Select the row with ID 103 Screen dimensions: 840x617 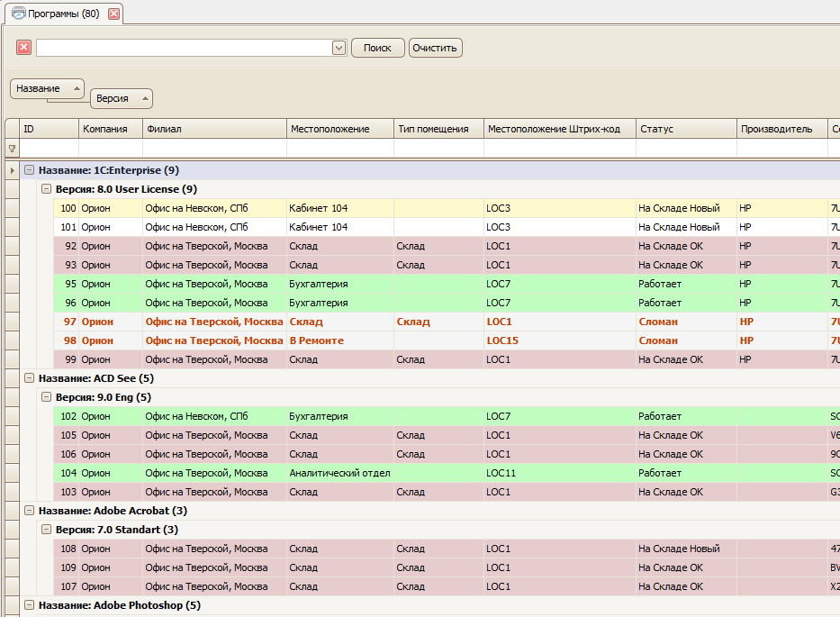coord(447,492)
